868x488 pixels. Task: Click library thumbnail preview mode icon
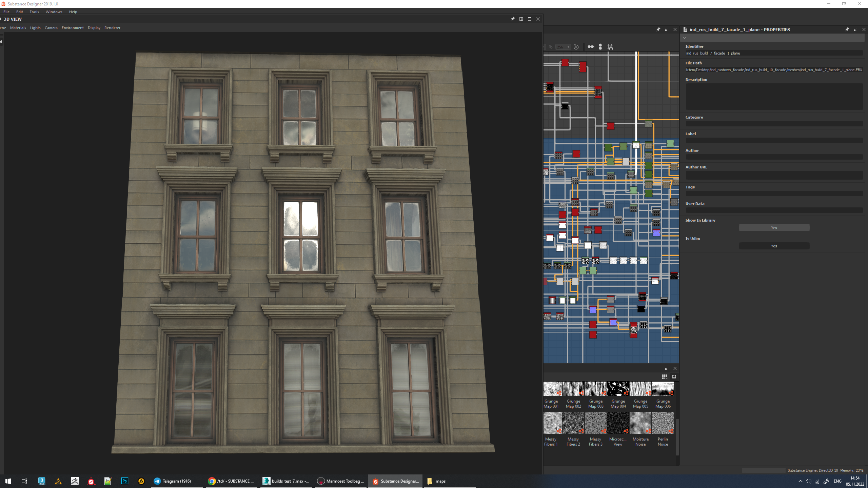click(674, 377)
